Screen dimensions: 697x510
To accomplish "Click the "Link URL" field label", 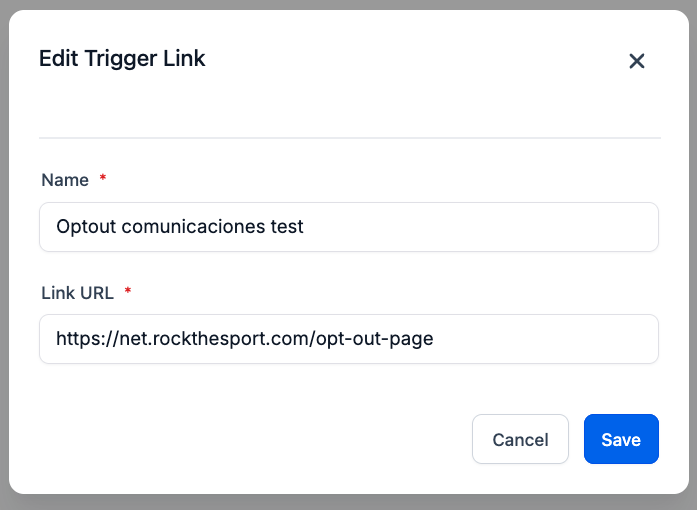I will point(77,293).
